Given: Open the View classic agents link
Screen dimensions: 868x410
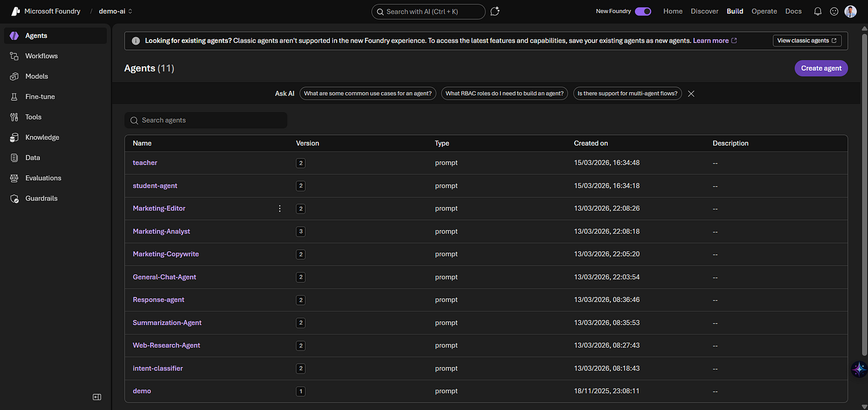Looking at the screenshot, I should click(807, 41).
